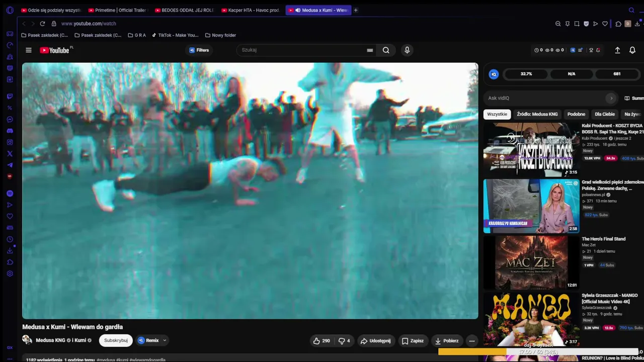Viewport: 644px width, 362px height.
Task: Open the YouTube guide hamburger menu
Action: (x=29, y=50)
